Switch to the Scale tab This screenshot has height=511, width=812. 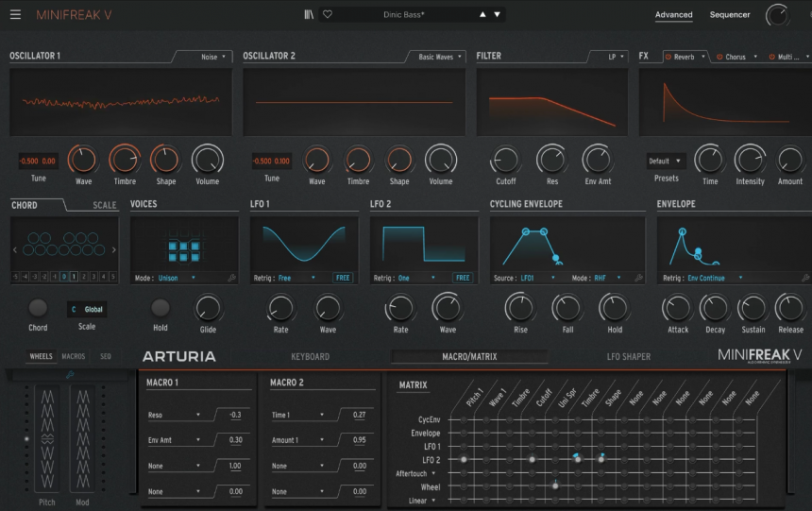point(104,205)
